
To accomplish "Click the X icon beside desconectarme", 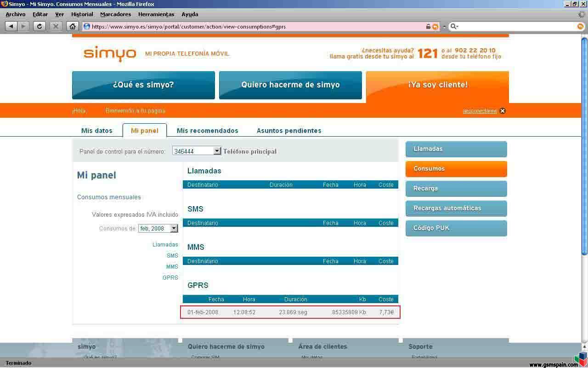I will pyautogui.click(x=503, y=111).
